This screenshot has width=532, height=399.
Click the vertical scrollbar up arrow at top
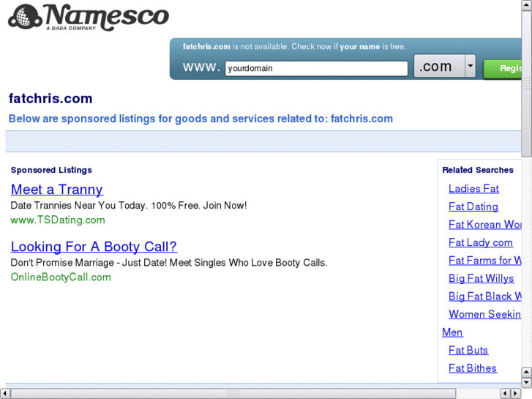[x=527, y=5]
